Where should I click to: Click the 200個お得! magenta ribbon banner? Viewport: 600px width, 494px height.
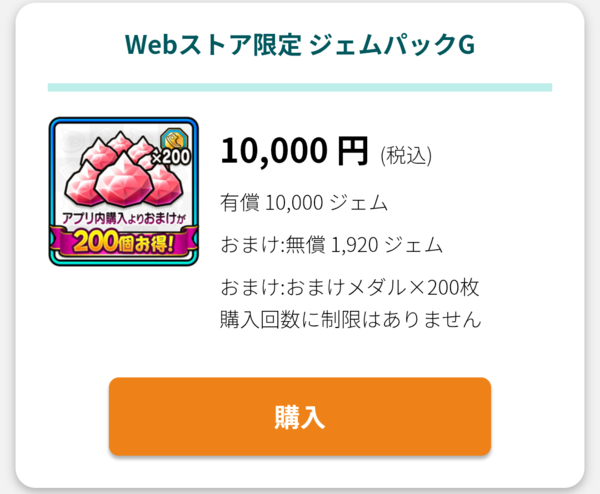(x=124, y=242)
